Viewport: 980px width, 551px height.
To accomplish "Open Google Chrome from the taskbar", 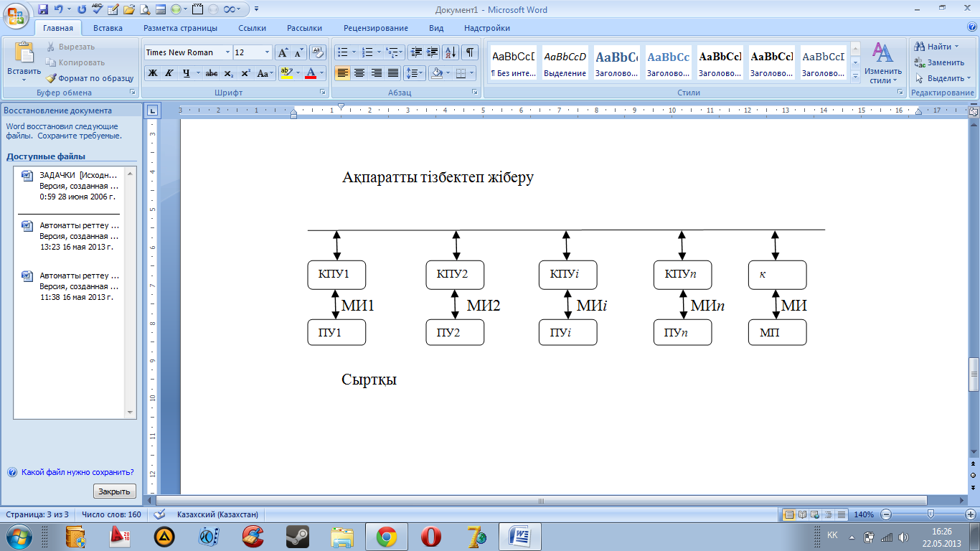I will (x=387, y=536).
